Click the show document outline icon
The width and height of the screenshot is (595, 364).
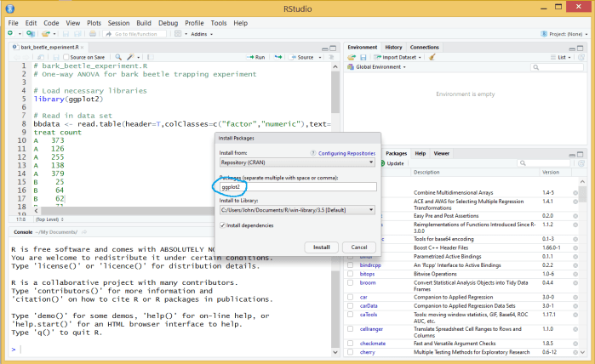coord(331,57)
